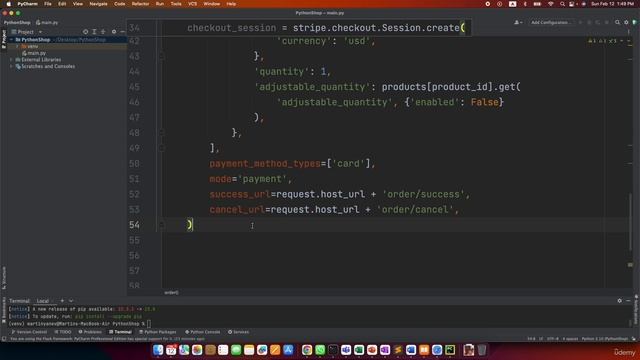The width and height of the screenshot is (640, 360).
Task: Open the File menu
Action: (48, 4)
